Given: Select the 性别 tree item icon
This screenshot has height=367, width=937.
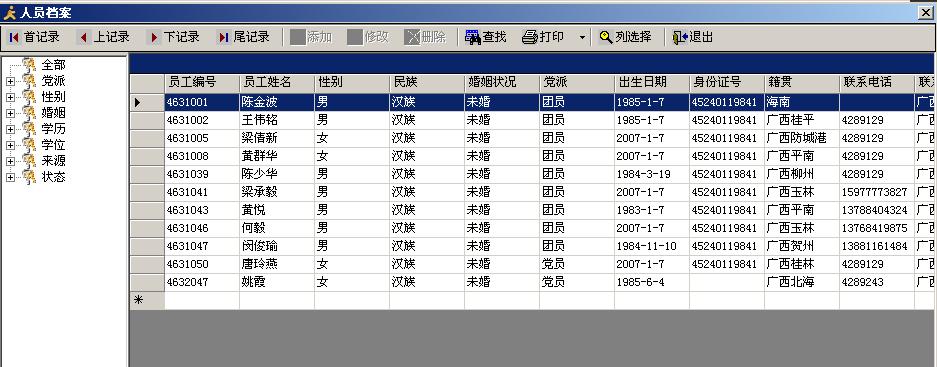Looking at the screenshot, I should 29,97.
